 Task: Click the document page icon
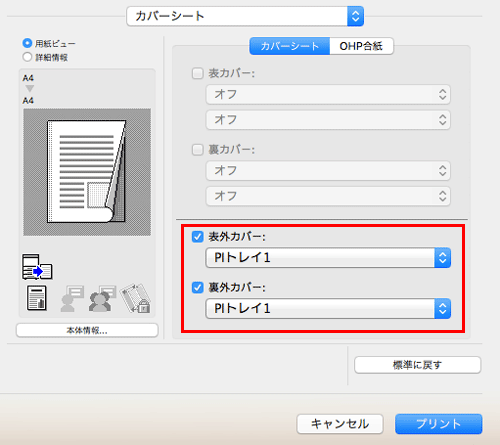pyautogui.click(x=37, y=298)
